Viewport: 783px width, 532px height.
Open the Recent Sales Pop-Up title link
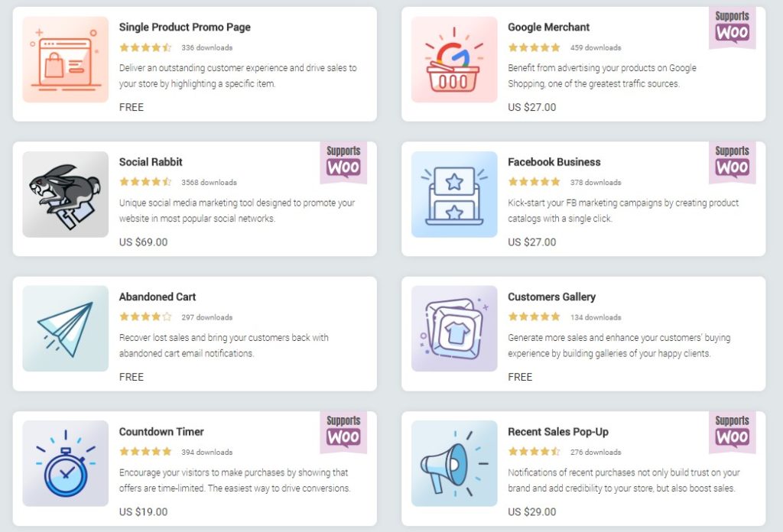coord(558,431)
